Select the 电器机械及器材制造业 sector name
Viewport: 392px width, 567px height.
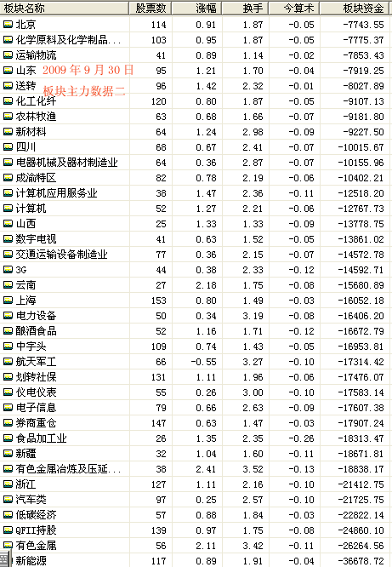point(67,163)
